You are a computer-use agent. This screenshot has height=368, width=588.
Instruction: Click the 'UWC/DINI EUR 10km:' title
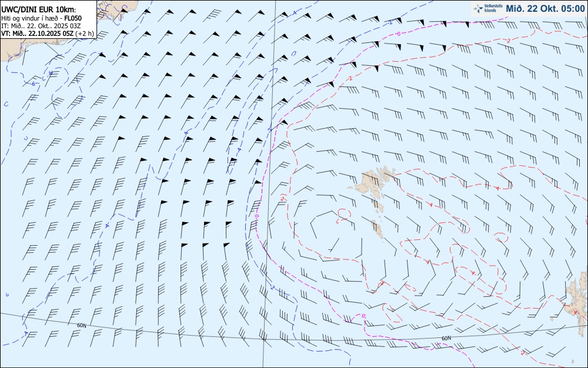(38, 10)
